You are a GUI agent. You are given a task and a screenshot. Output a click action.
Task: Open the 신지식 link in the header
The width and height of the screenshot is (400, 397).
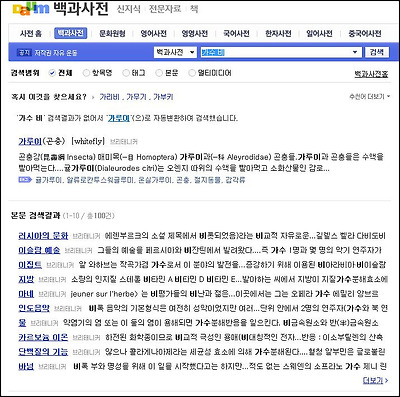click(x=129, y=9)
